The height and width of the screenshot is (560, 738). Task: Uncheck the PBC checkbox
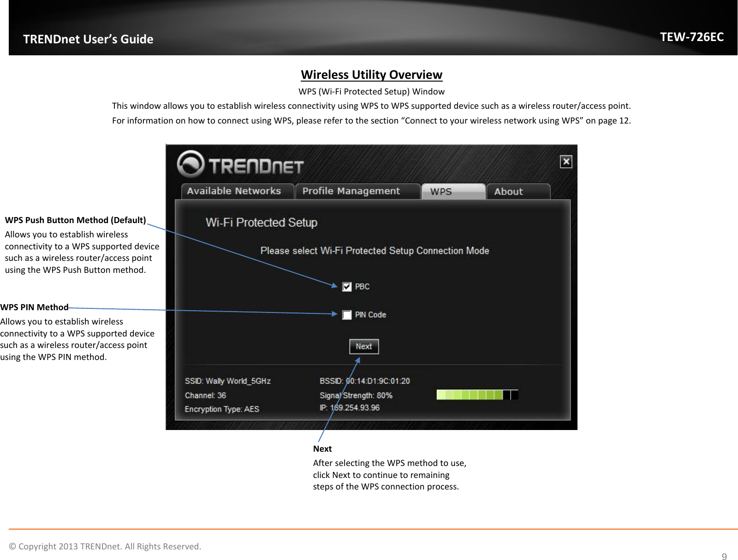(347, 287)
